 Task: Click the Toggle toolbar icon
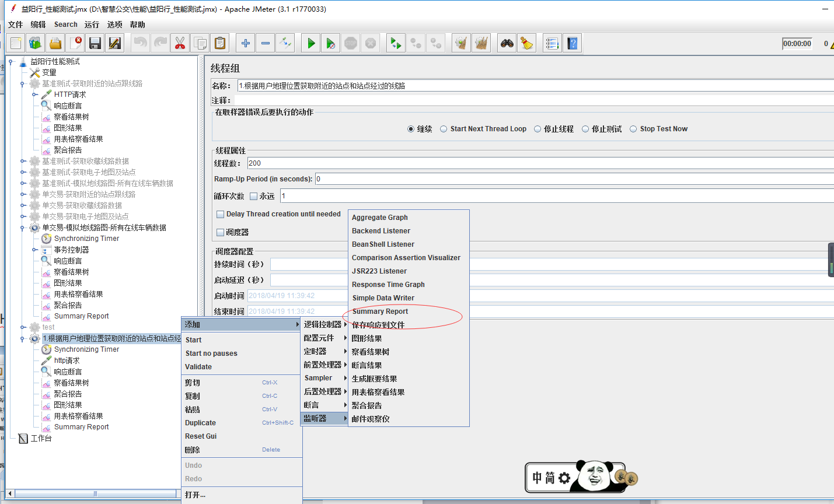[285, 43]
